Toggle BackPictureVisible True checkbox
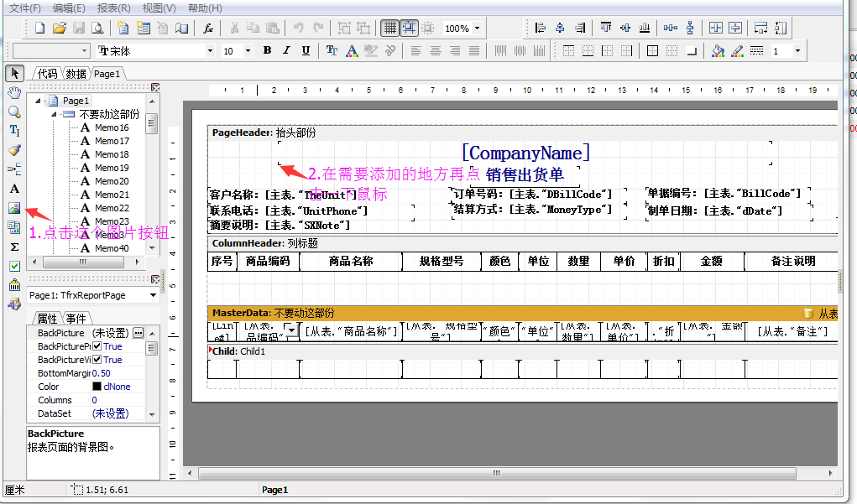This screenshot has width=857, height=504. pos(97,360)
